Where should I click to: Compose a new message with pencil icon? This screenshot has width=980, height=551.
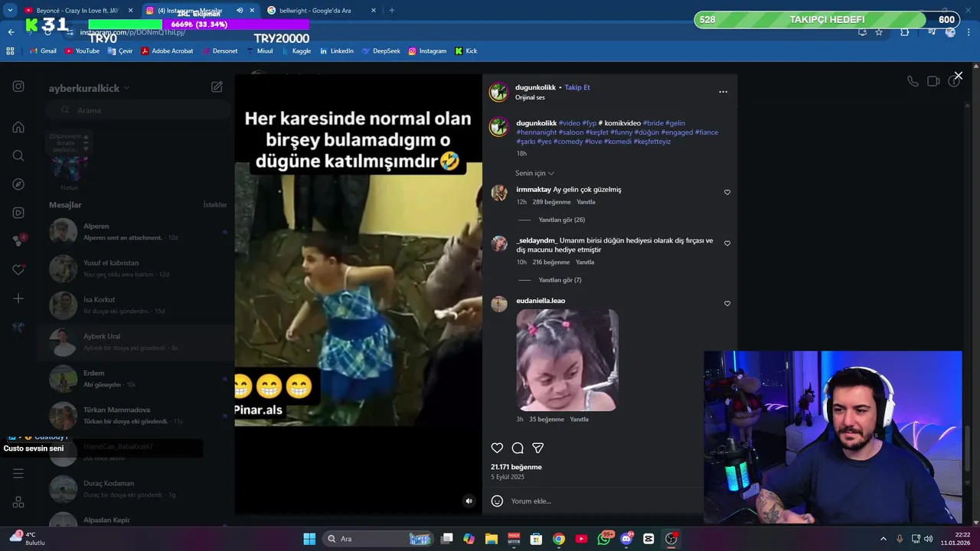point(217,87)
